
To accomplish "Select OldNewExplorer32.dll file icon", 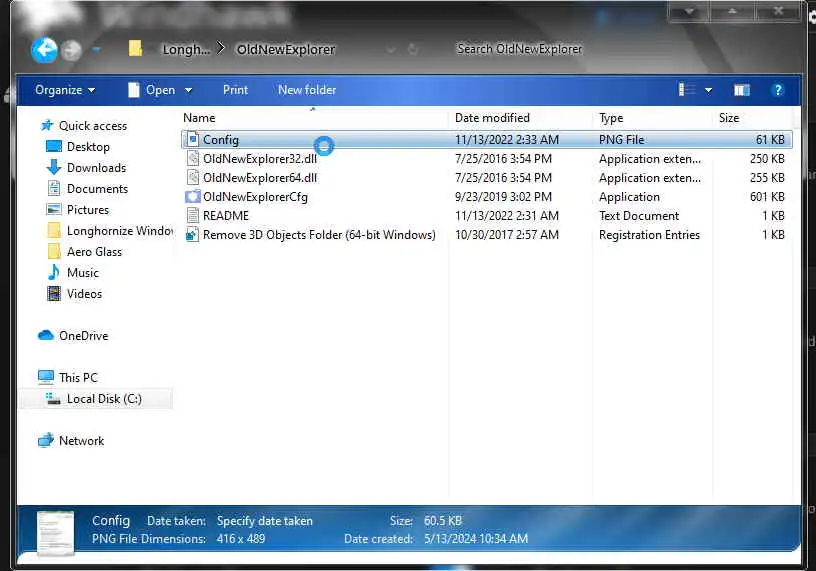I will [x=193, y=158].
